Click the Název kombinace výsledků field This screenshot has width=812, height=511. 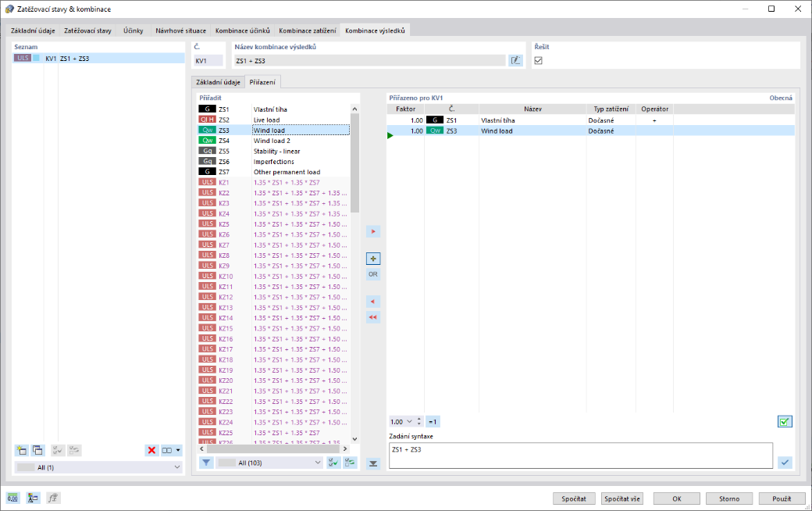369,61
